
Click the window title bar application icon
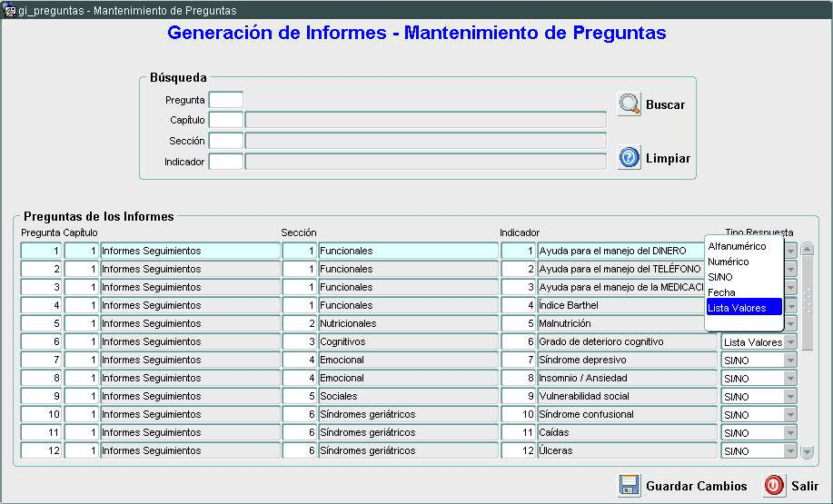10,10
